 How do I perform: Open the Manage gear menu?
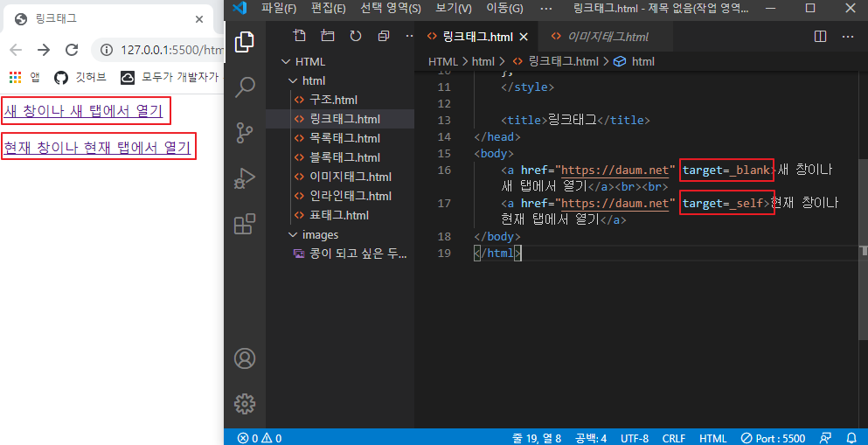click(244, 404)
